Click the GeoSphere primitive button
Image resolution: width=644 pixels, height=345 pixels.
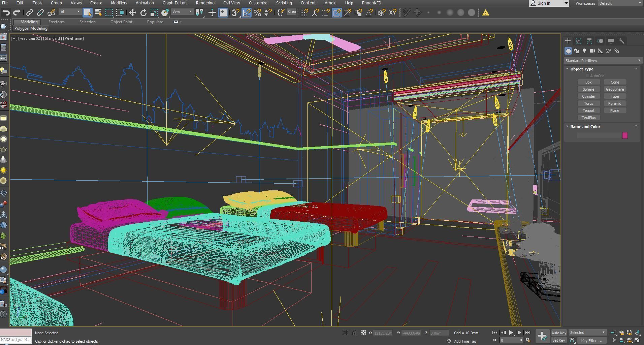point(615,89)
